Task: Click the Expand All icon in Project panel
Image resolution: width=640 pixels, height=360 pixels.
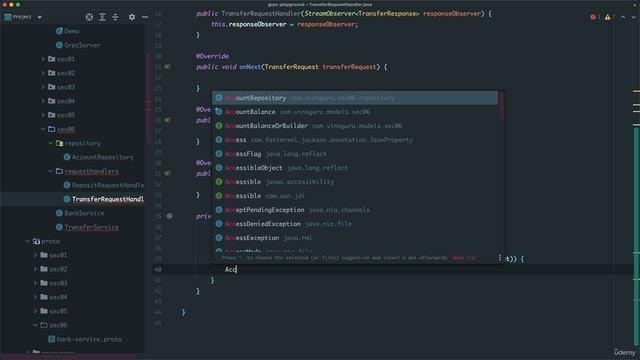Action: [102, 17]
